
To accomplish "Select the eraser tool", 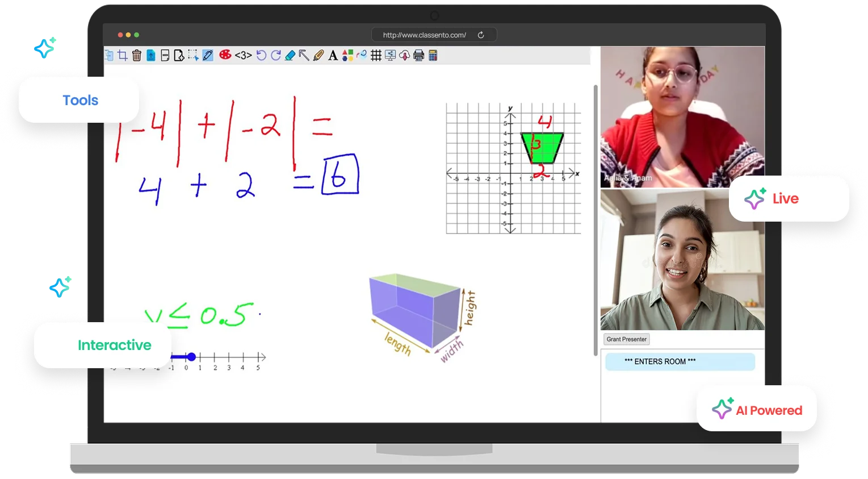I will (x=290, y=55).
